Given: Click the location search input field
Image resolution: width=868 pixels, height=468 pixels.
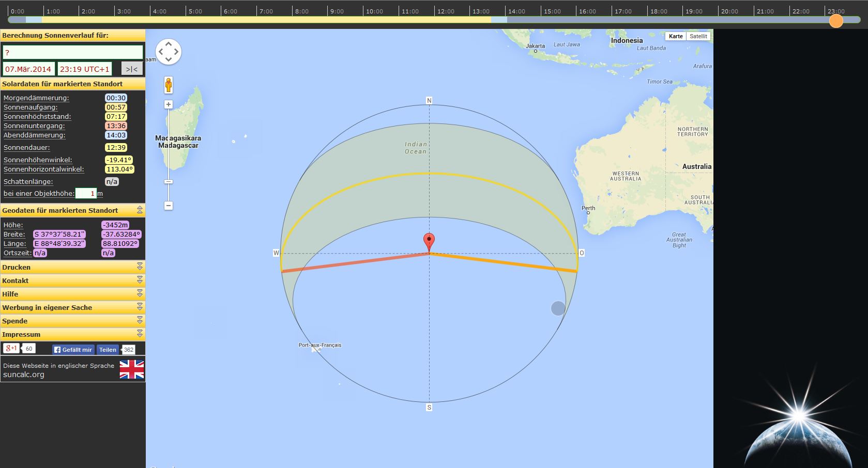Looking at the screenshot, I should [x=73, y=52].
